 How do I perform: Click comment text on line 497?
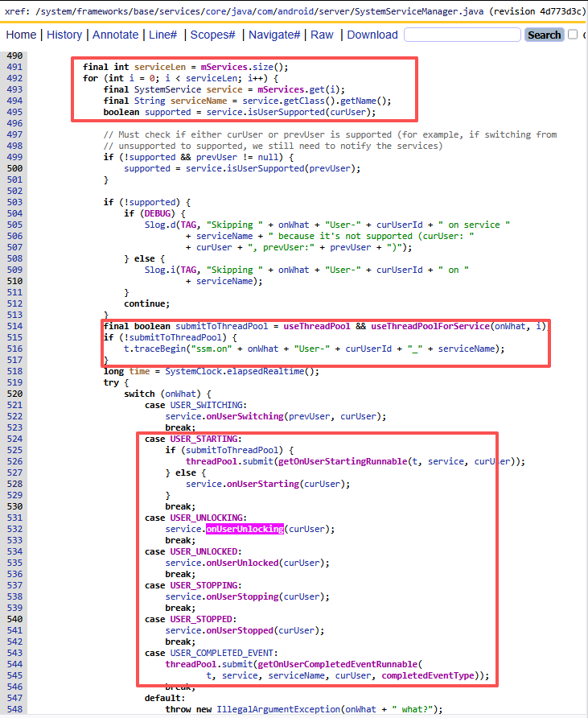click(x=330, y=134)
